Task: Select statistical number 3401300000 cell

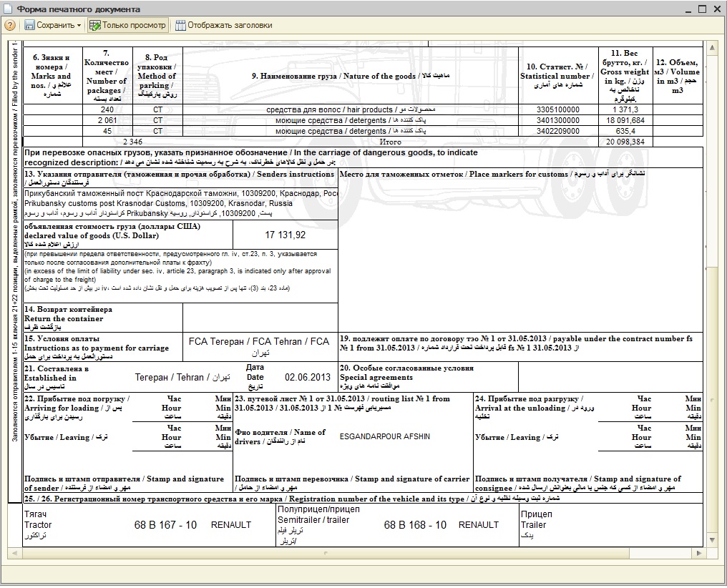Action: [558, 120]
